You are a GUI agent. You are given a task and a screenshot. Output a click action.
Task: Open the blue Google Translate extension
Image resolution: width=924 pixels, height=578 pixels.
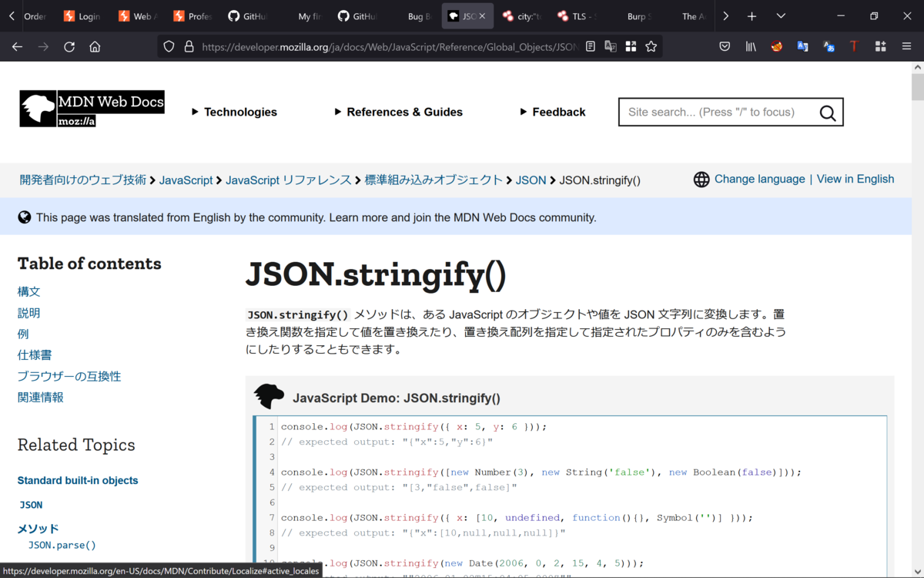click(x=802, y=46)
